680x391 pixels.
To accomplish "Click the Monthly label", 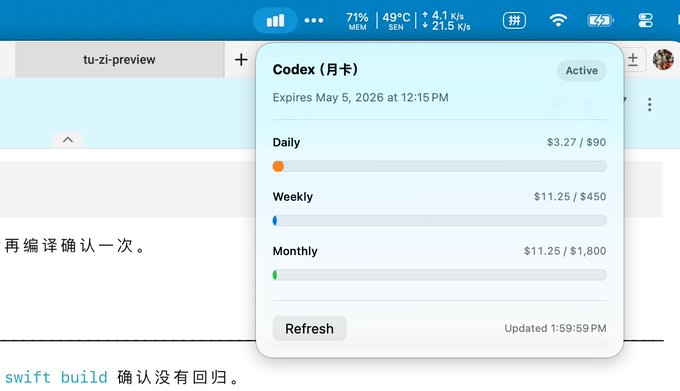I will (x=295, y=251).
